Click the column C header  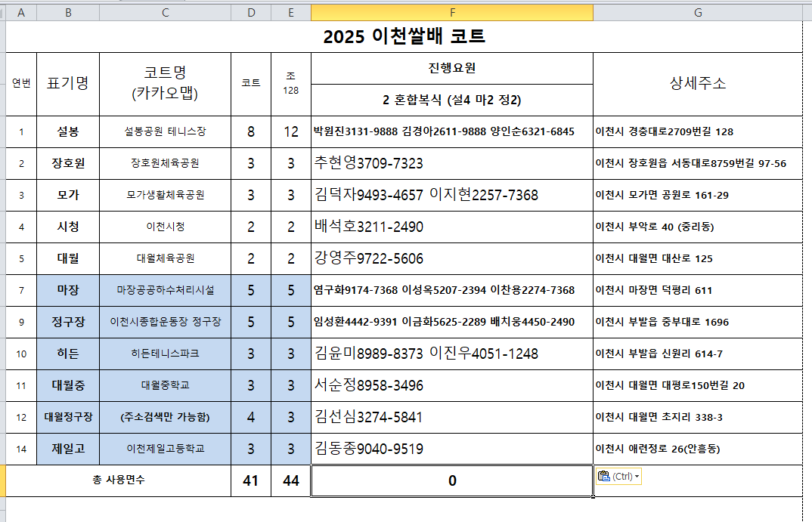tap(165, 12)
